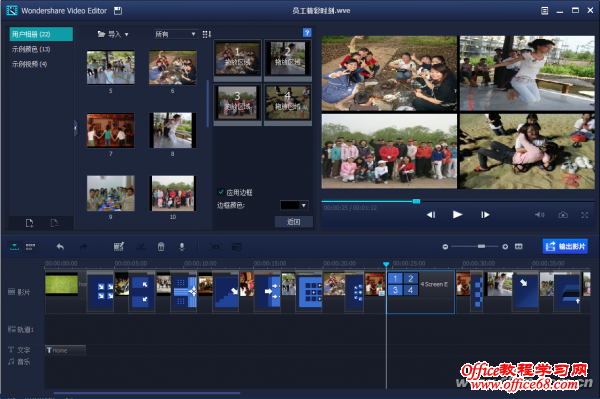This screenshot has height=399, width=600.
Task: Record voiceover with microphone icon
Action: [182, 247]
